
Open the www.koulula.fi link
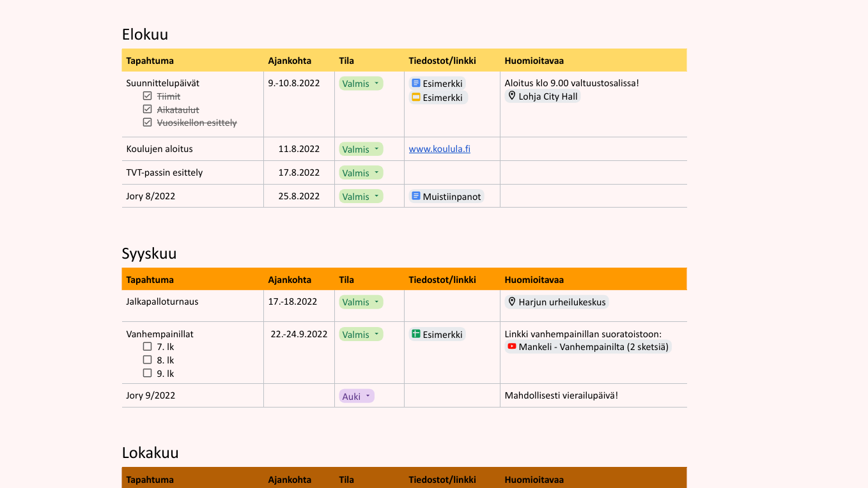pyautogui.click(x=439, y=149)
